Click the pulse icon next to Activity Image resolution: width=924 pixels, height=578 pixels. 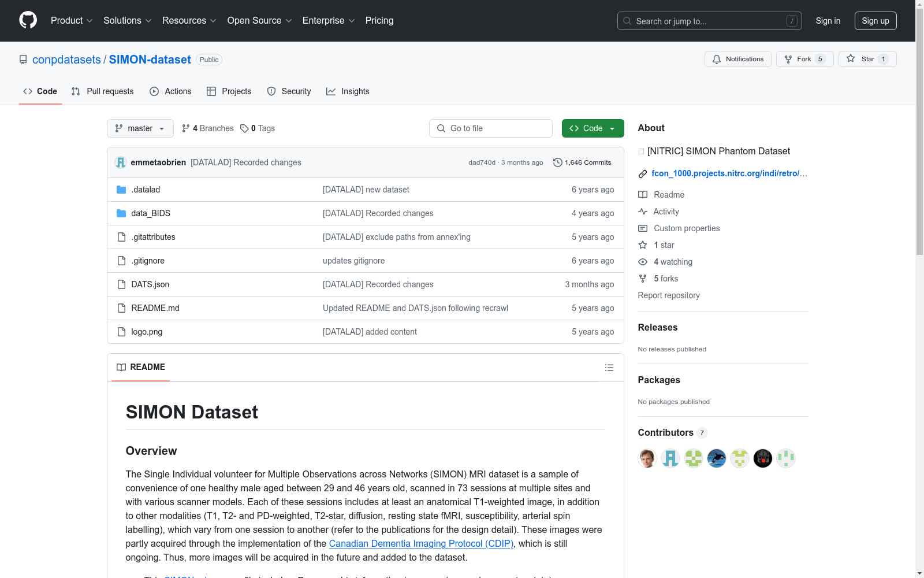click(643, 212)
